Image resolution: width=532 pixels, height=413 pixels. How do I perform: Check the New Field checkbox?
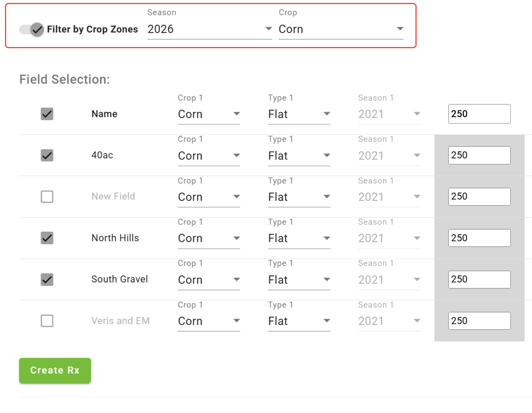pos(47,197)
